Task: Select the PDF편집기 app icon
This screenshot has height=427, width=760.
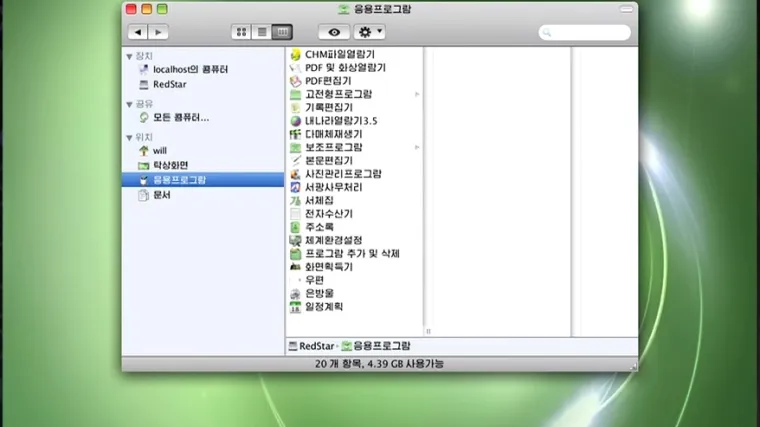Action: click(295, 81)
